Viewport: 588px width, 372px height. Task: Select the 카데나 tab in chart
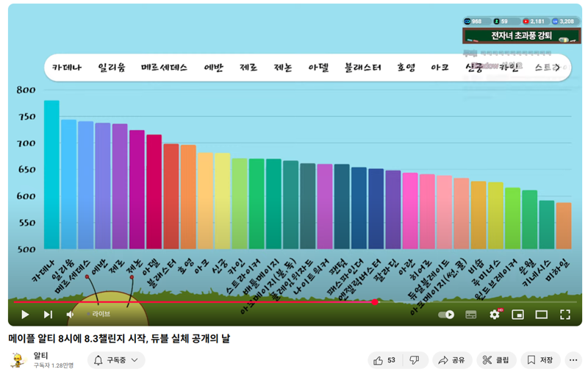click(67, 68)
